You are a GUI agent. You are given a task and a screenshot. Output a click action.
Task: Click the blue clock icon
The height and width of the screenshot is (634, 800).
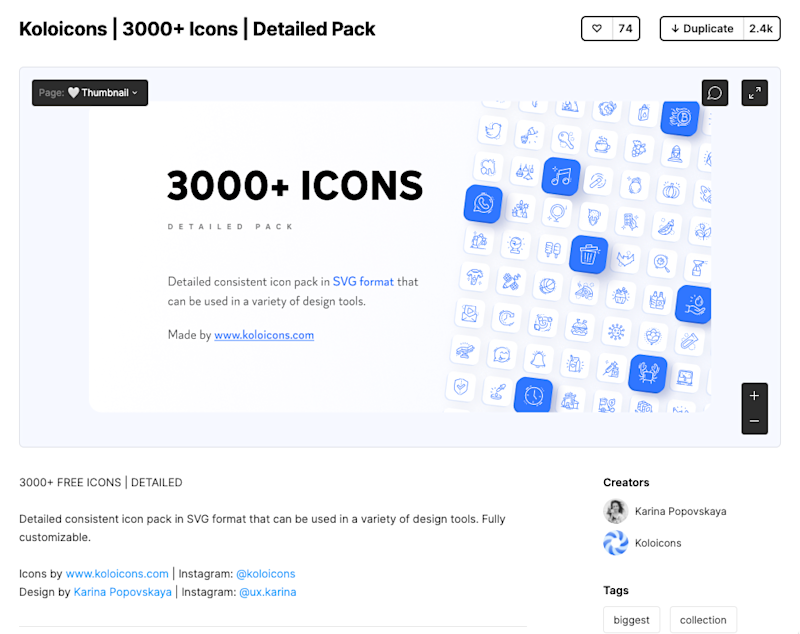[533, 395]
